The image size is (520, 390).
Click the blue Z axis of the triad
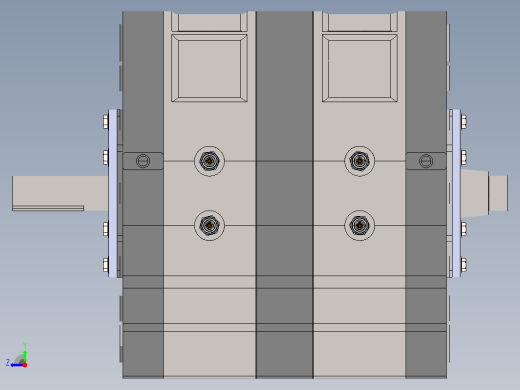click(16, 365)
